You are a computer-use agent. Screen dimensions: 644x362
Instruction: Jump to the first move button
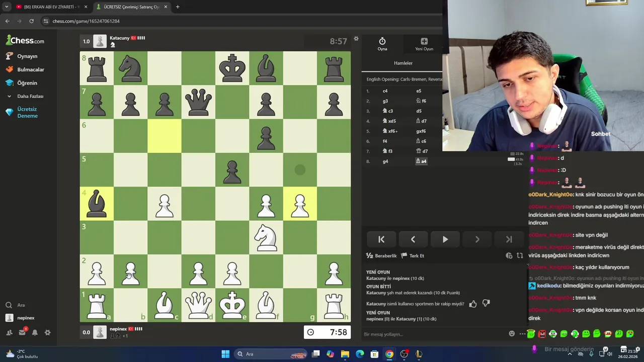(381, 239)
